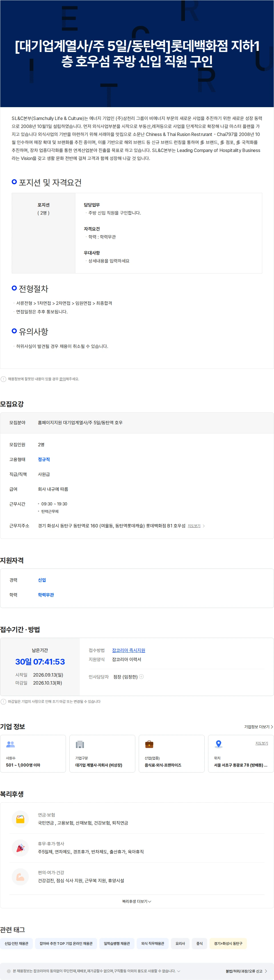Click the 서울 서초구 동광로 78 address text

click(x=241, y=765)
